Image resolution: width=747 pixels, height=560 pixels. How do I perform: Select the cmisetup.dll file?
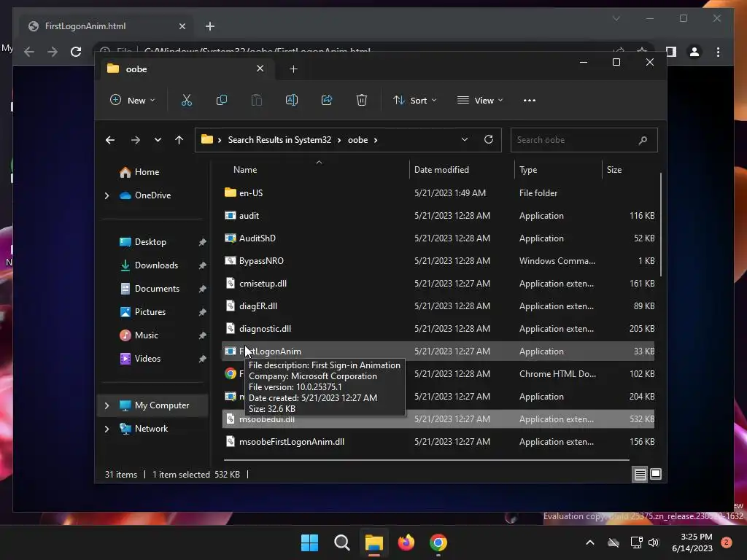(438, 284)
